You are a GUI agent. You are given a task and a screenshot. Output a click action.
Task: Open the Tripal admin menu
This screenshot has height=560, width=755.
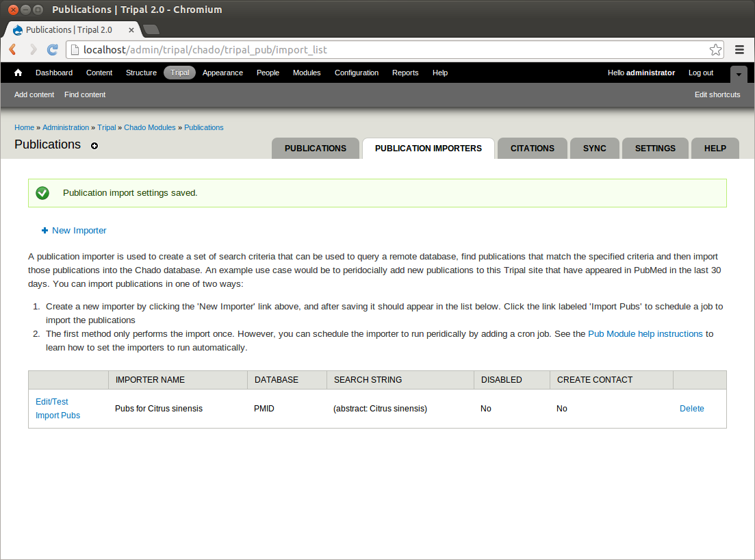pos(179,73)
